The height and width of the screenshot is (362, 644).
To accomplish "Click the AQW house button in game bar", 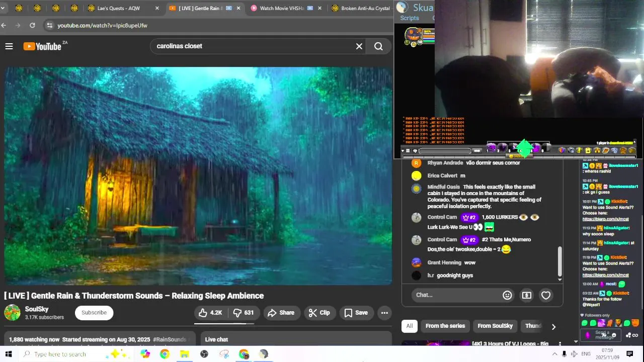I will [597, 150].
